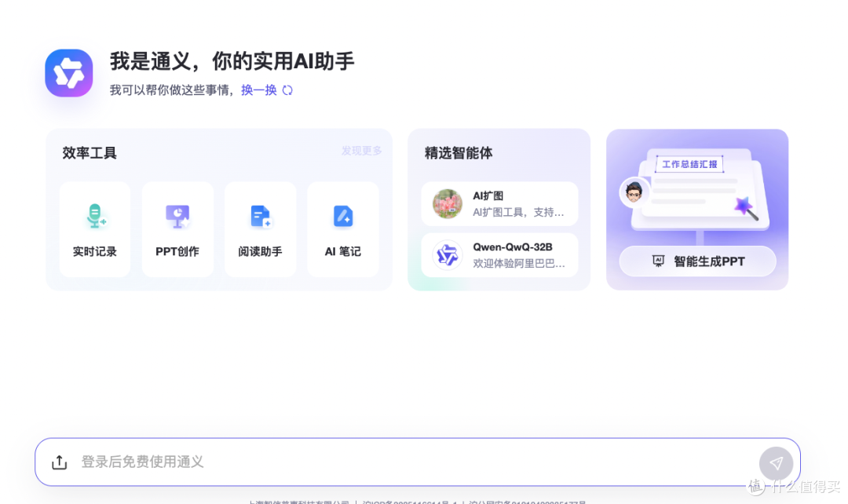Click the avatar in the PPT banner
This screenshot has height=504, width=848.
[x=634, y=192]
